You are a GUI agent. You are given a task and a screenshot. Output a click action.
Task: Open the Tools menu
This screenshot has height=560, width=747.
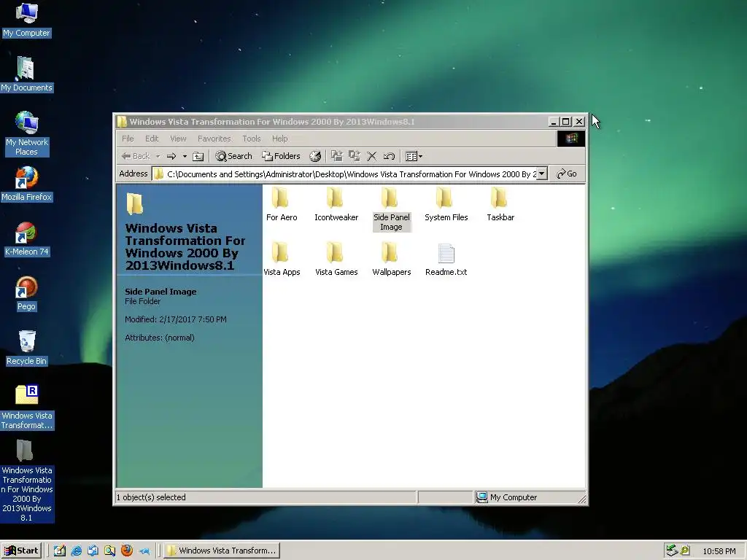[x=251, y=139]
